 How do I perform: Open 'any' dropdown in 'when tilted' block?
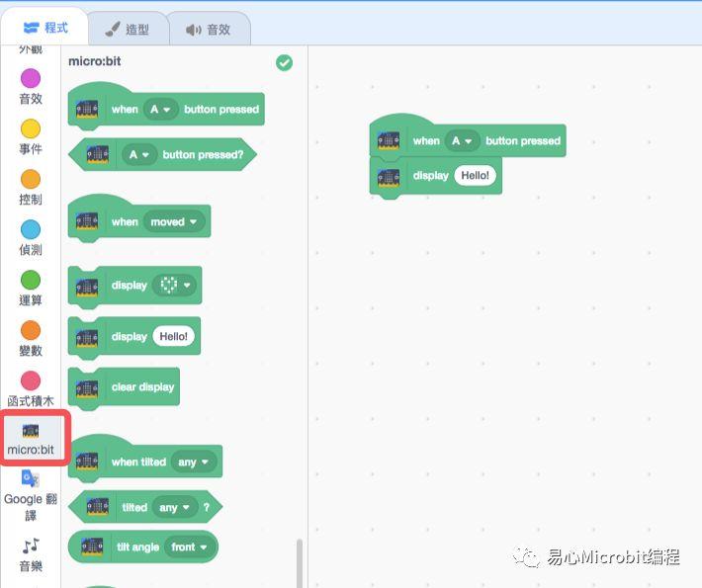coord(194,462)
